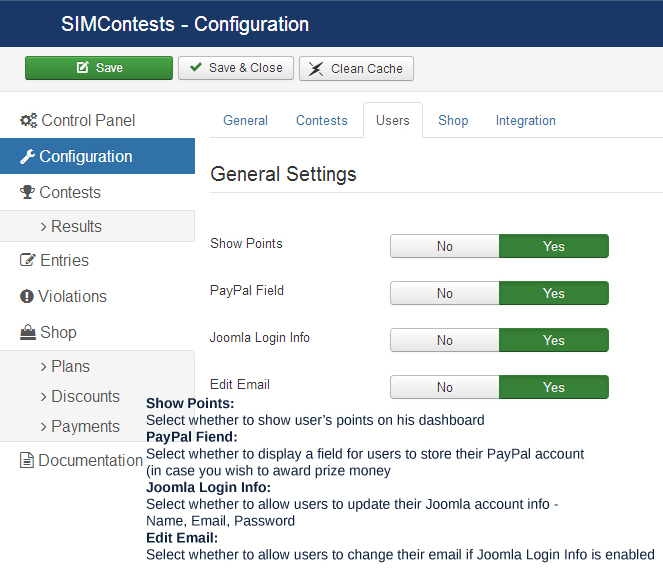663x569 pixels.
Task: Set Show Points to No
Action: click(445, 246)
